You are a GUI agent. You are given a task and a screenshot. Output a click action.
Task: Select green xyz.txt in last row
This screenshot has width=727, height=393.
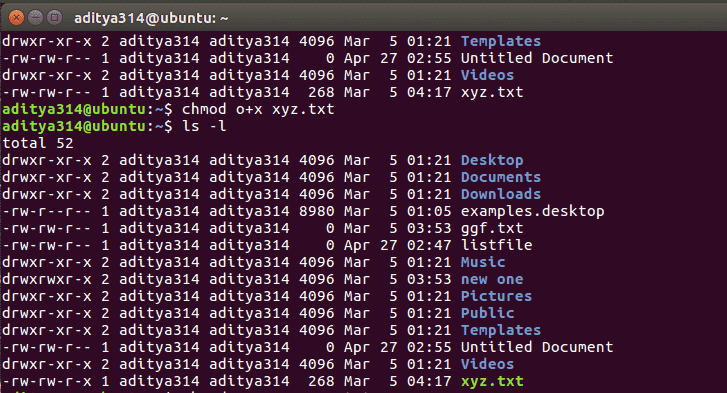coord(492,381)
